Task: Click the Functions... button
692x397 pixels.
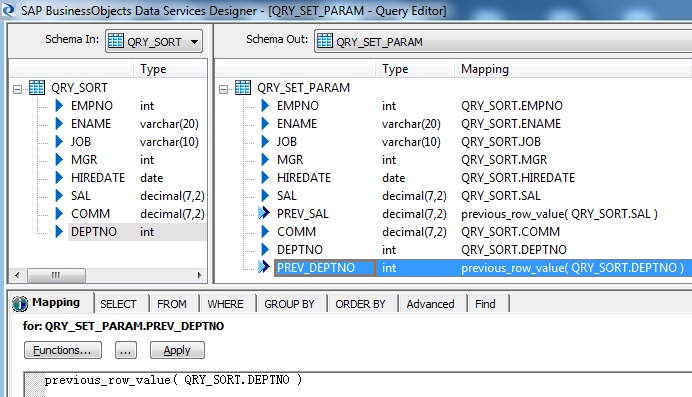Action: point(63,350)
